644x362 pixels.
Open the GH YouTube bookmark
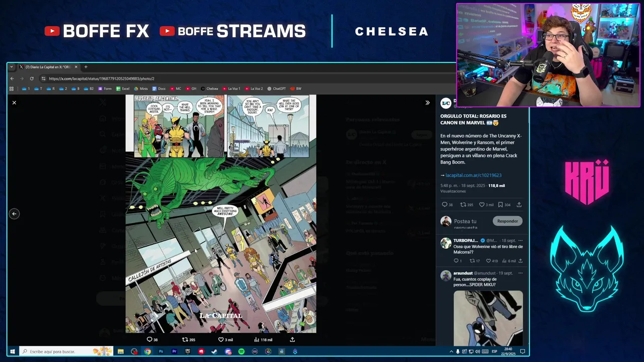click(191, 88)
